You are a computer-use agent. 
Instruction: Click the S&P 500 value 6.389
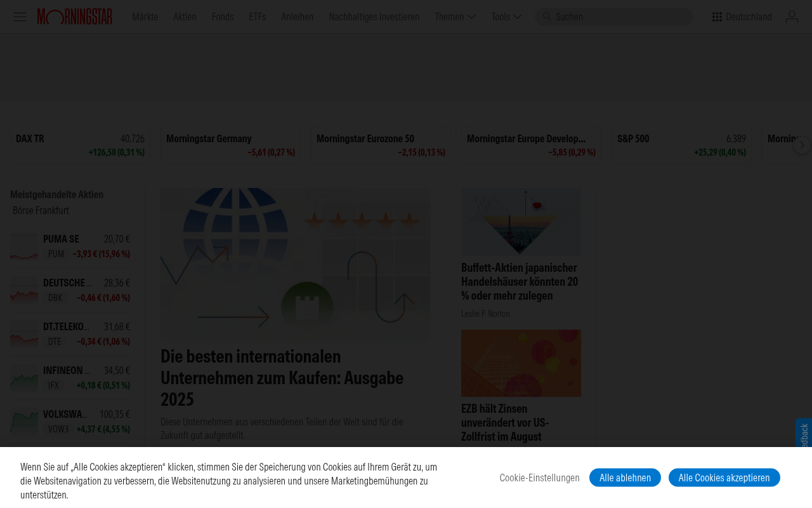pos(736,138)
